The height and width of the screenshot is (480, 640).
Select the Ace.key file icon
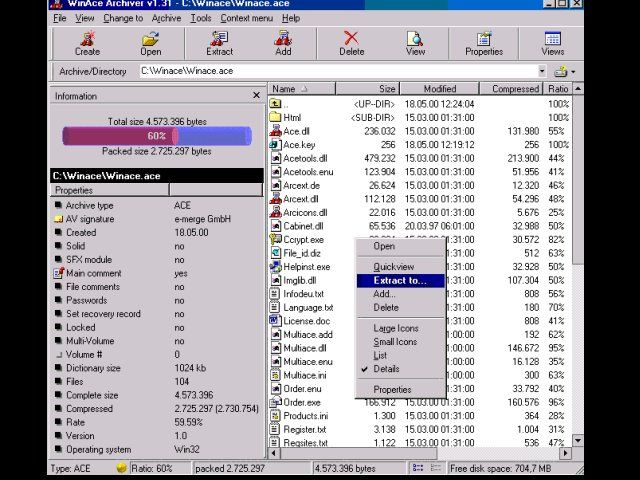click(x=274, y=144)
